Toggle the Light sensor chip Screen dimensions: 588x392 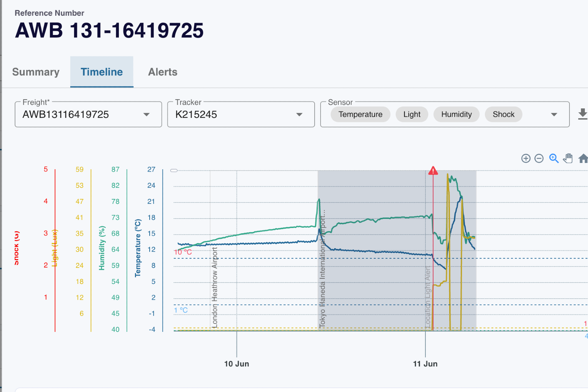click(412, 114)
